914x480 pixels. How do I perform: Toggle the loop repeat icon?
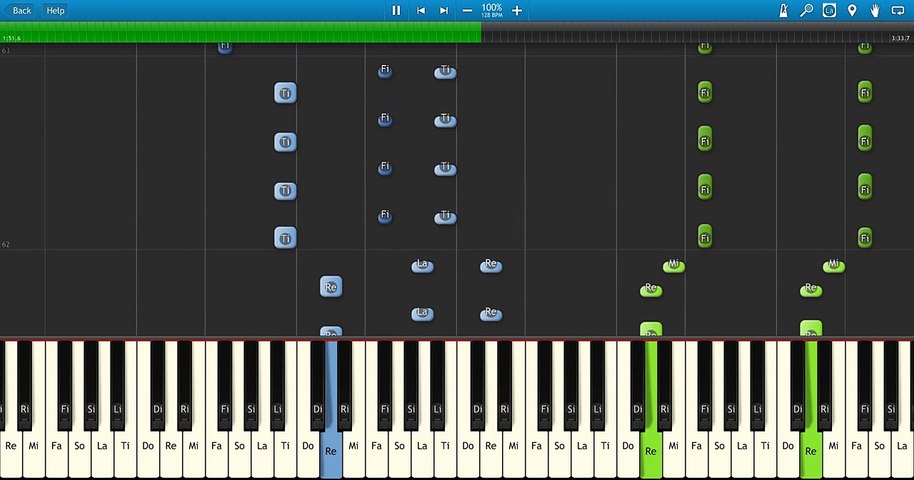[898, 10]
